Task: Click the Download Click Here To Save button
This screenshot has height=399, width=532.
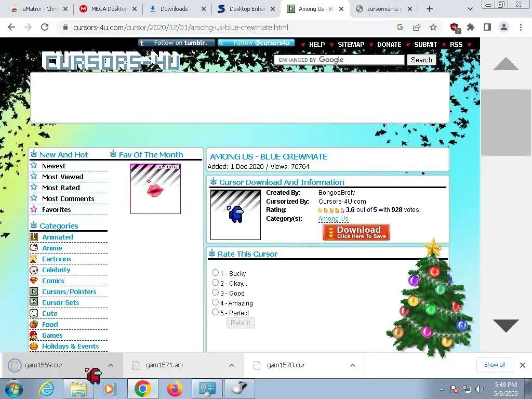Action: (x=356, y=232)
